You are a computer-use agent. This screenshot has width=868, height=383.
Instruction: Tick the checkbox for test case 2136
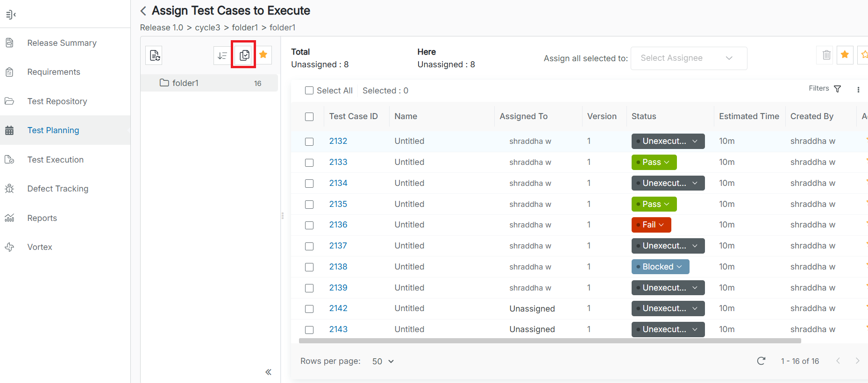click(309, 225)
